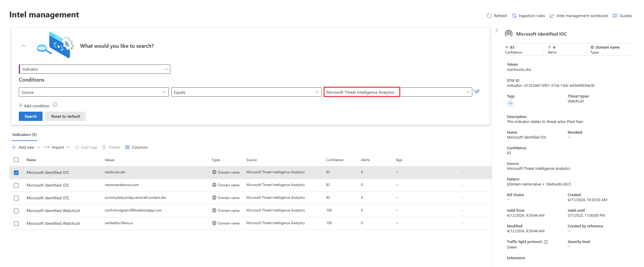The image size is (644, 267).
Task: Click icon right of source value dropdown
Action: click(x=477, y=92)
